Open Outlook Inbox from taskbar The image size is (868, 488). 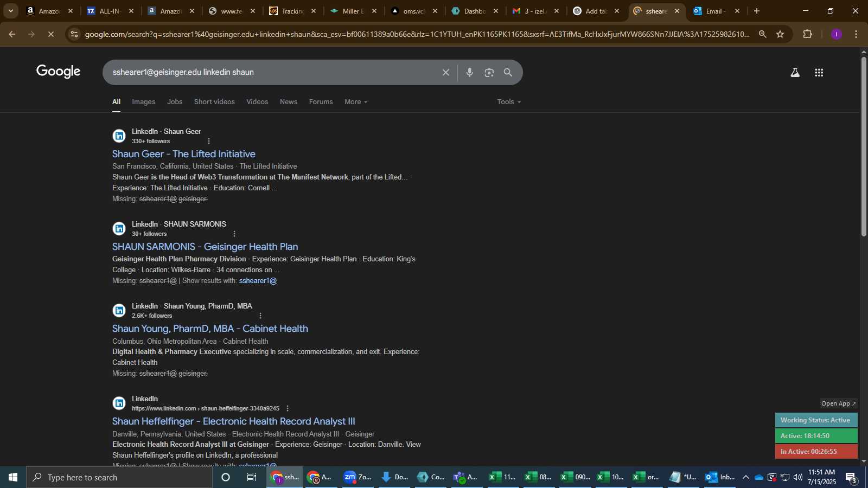click(x=719, y=477)
